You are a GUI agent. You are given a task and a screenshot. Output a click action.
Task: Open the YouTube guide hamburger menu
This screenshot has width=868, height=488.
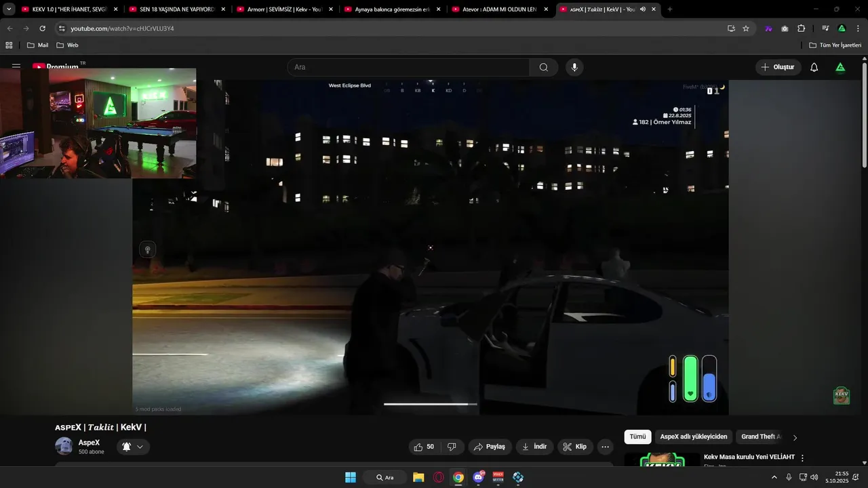[x=16, y=66]
